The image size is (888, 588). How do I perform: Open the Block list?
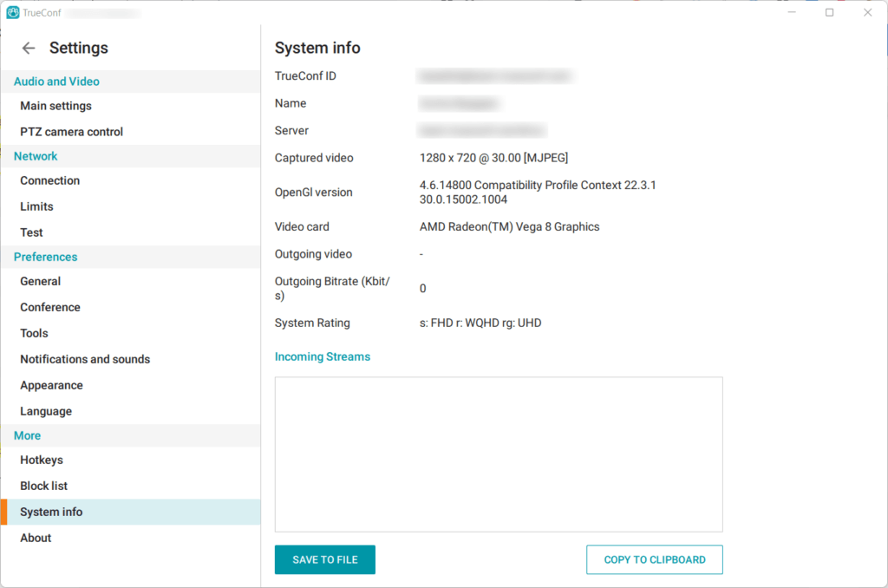(x=43, y=486)
